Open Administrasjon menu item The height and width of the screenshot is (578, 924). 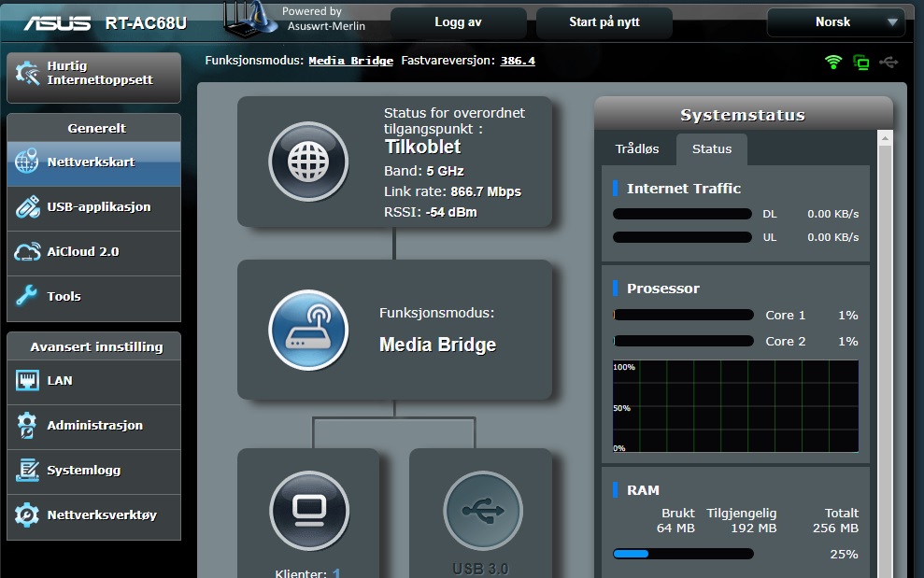93,427
